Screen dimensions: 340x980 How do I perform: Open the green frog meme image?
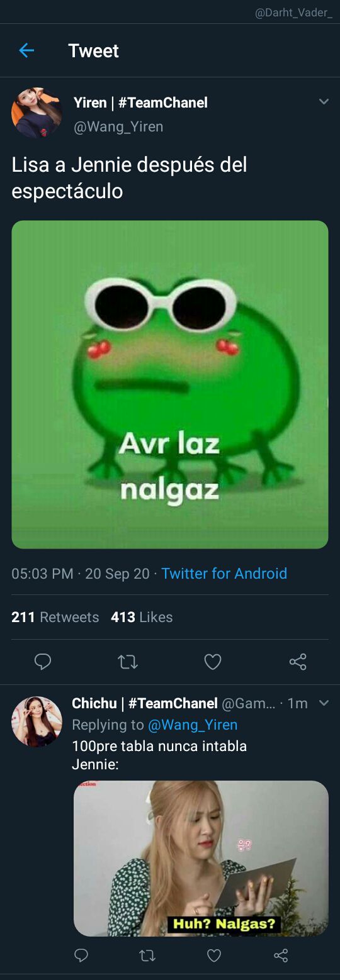170,384
